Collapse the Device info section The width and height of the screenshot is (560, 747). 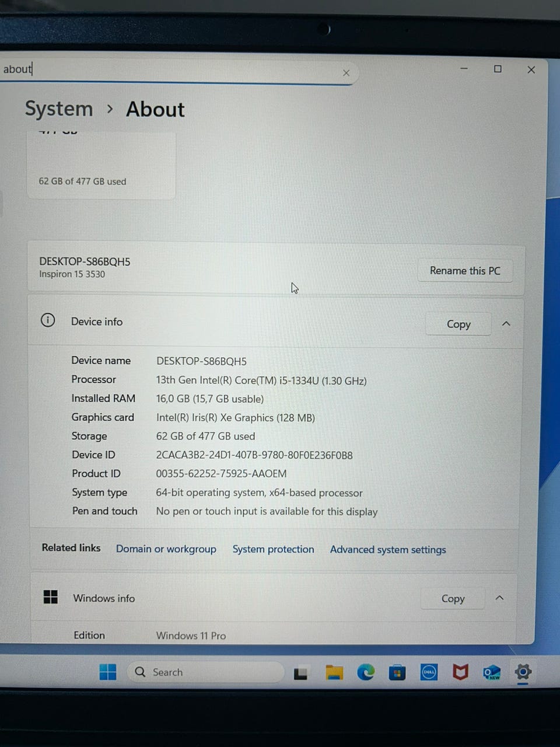pos(506,323)
